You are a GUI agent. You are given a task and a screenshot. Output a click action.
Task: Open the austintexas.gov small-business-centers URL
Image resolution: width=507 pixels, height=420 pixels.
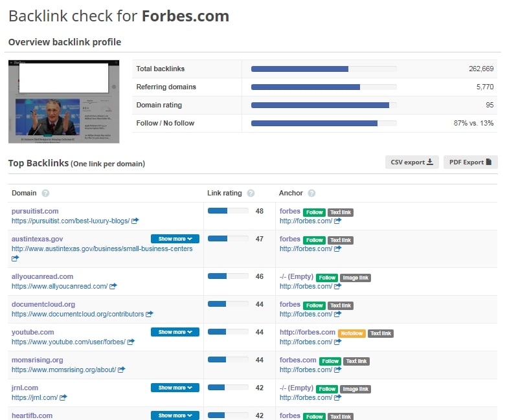(102, 249)
